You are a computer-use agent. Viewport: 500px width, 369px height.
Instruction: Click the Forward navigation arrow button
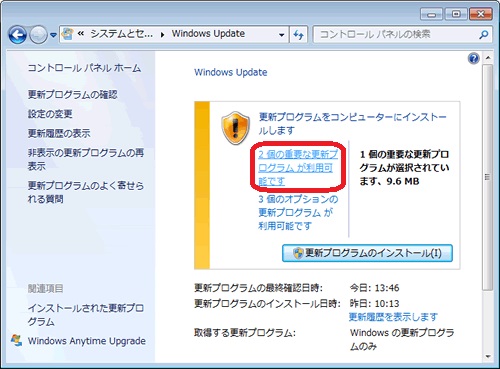(x=38, y=35)
